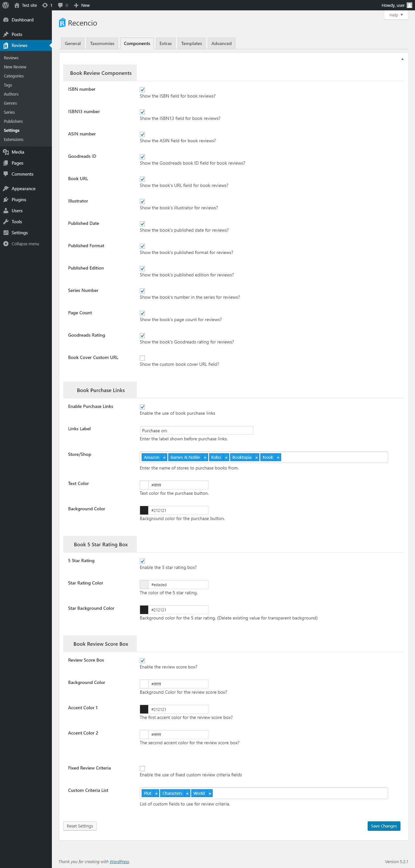This screenshot has width=415, height=868.
Task: Open the Star Background Color swatch
Action: click(144, 609)
